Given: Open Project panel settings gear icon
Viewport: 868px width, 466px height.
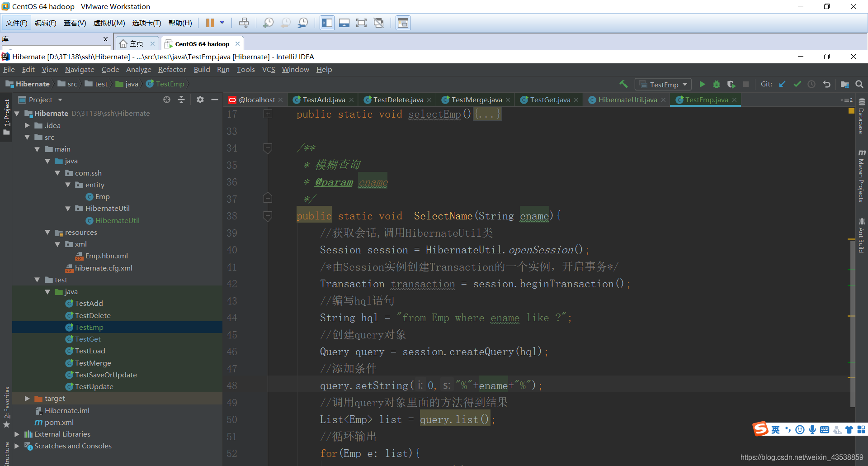Looking at the screenshot, I should coord(200,100).
